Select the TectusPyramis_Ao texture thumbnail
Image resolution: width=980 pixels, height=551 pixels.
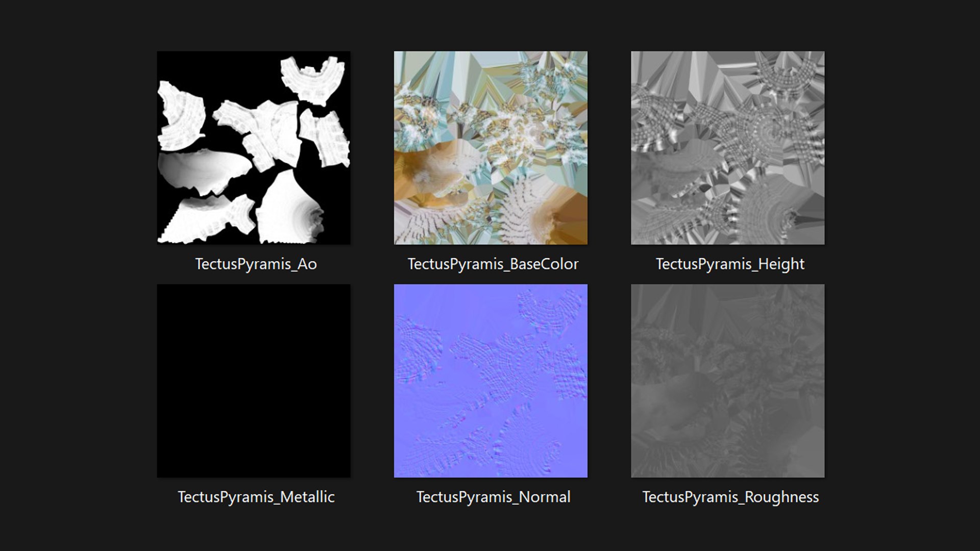254,147
